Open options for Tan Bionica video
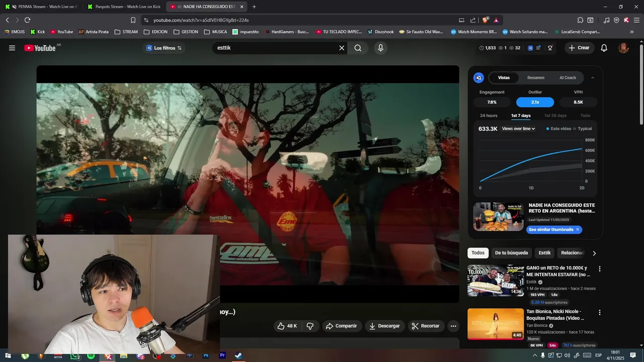This screenshot has width=644, height=362. pyautogui.click(x=599, y=312)
